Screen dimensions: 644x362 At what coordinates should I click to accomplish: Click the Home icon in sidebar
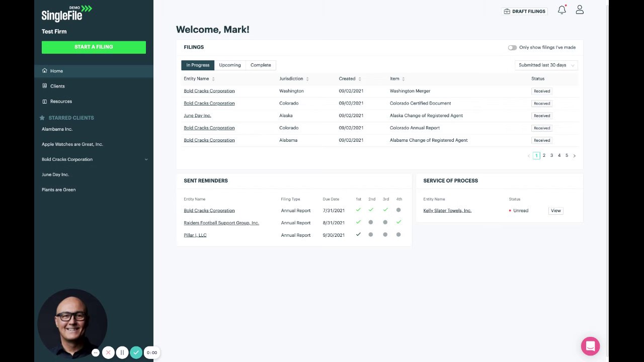(45, 71)
